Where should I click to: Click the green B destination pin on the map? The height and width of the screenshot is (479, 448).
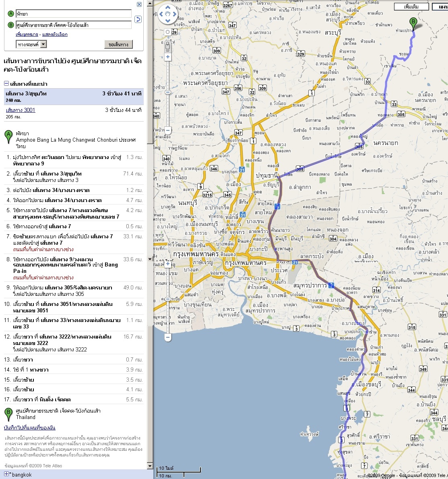coord(413,24)
